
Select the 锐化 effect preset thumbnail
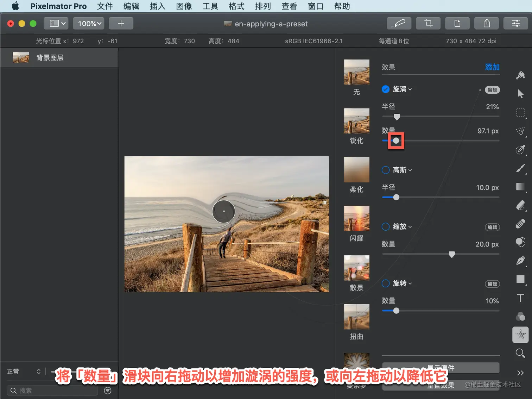coord(357,121)
